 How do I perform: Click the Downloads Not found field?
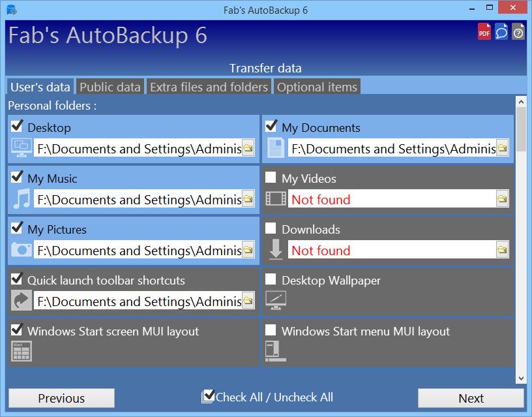(392, 249)
